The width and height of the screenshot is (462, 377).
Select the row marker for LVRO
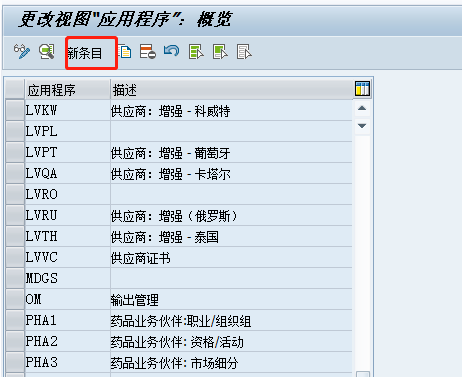(x=15, y=194)
